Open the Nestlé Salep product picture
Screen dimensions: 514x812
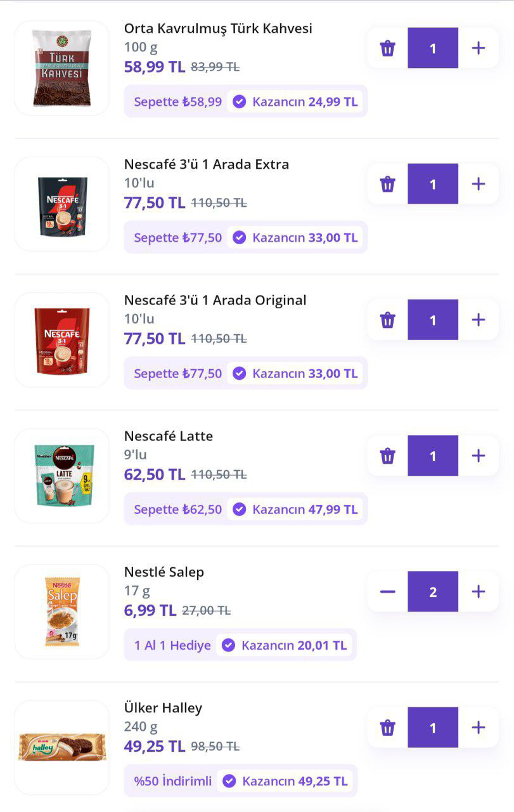click(62, 612)
